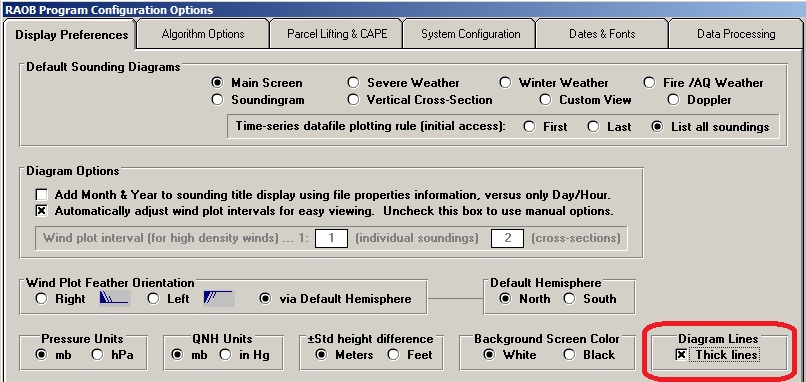Set QNH units to in Hg
Screen dimensions: 806x382
click(x=225, y=355)
